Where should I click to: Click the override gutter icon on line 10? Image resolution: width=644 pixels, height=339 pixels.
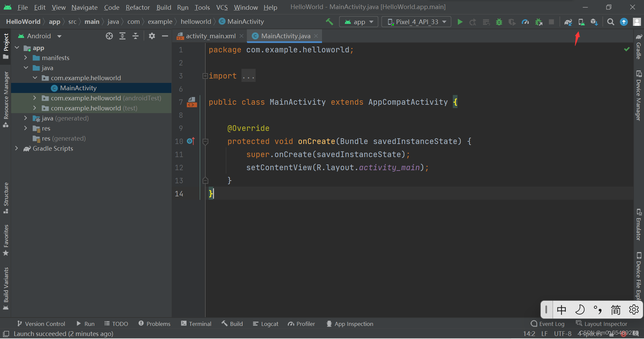[x=191, y=141]
